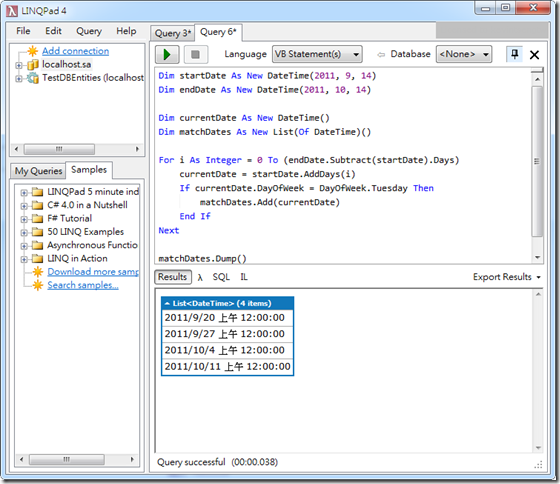Click the Search samples... link
Image resolution: width=560 pixels, height=484 pixels.
point(83,285)
